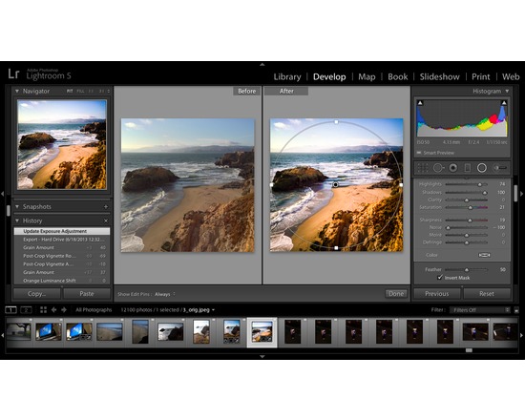This screenshot has height=420, width=525.
Task: Click radial filter left handle
Action: click(x=271, y=185)
